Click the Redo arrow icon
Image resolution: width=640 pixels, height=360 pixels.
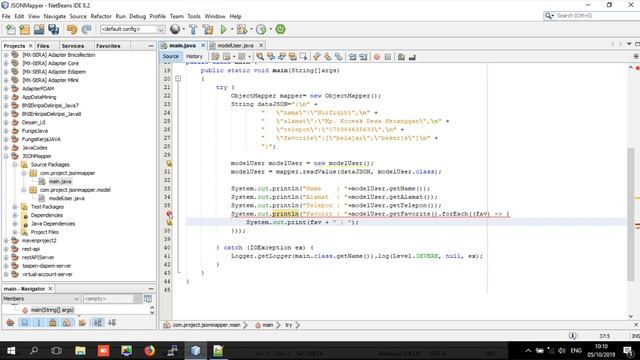pyautogui.click(x=86, y=29)
